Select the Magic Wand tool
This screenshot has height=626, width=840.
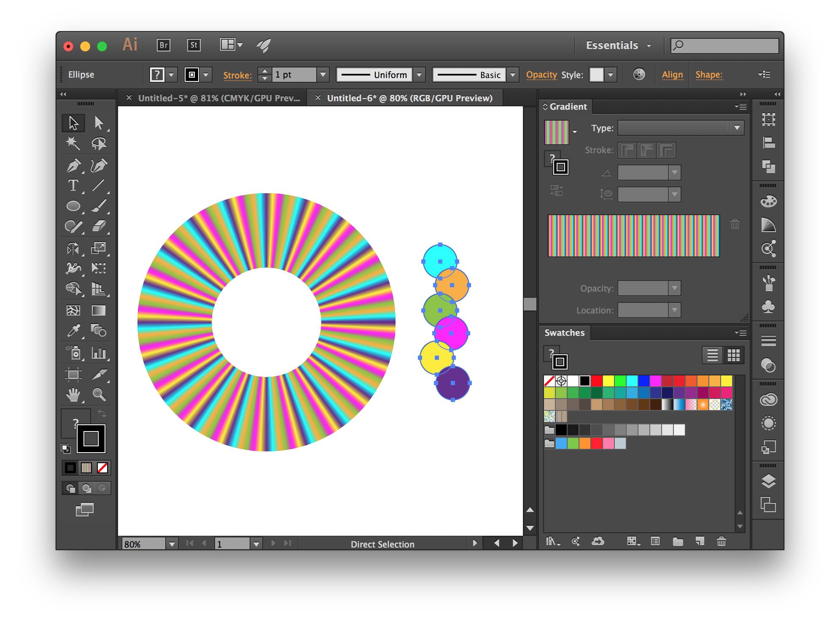73,143
